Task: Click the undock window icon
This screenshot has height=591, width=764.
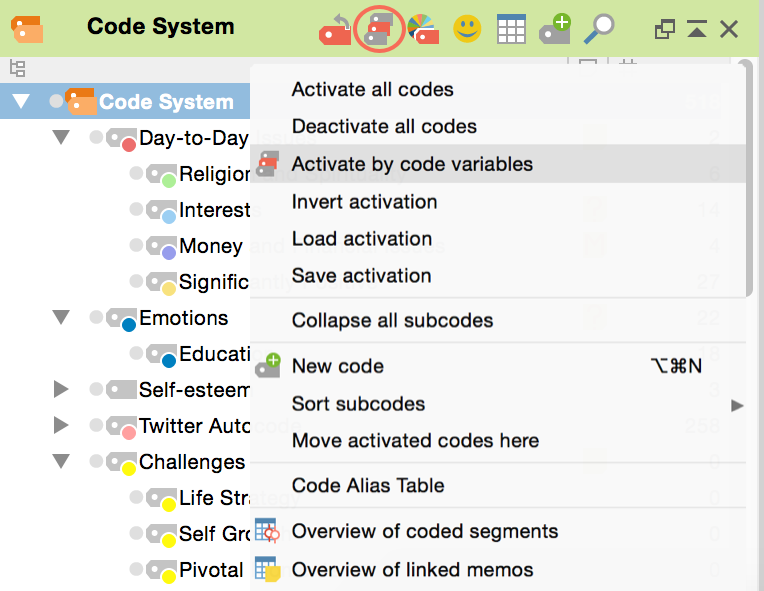Action: click(665, 29)
